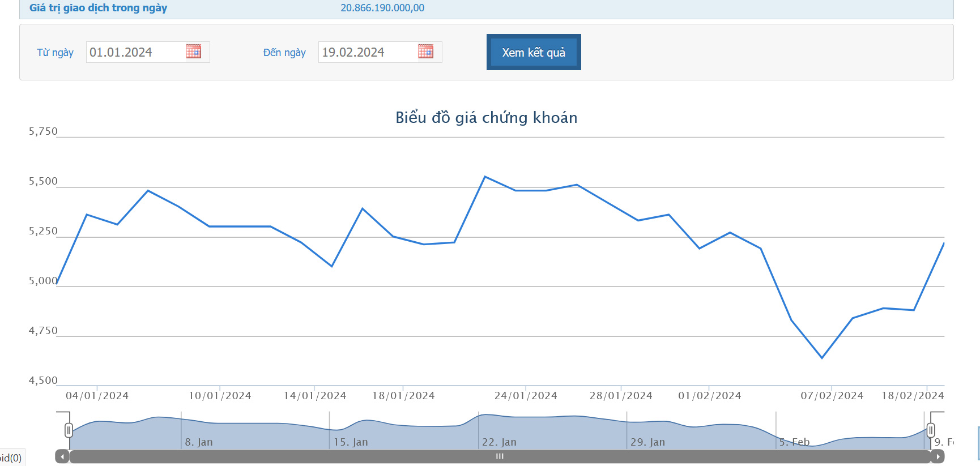Click the scrollbar right arrow button
The height and width of the screenshot is (466, 980).
pos(938,456)
